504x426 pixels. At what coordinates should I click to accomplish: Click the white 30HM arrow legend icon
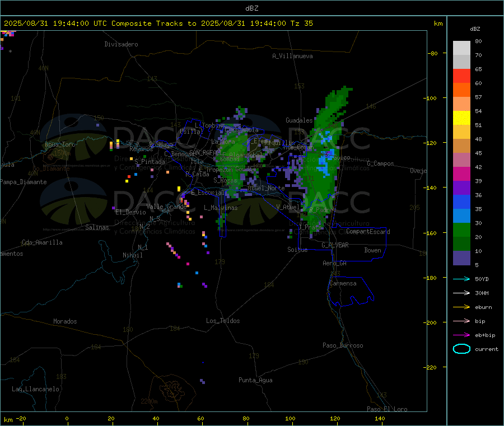(461, 293)
